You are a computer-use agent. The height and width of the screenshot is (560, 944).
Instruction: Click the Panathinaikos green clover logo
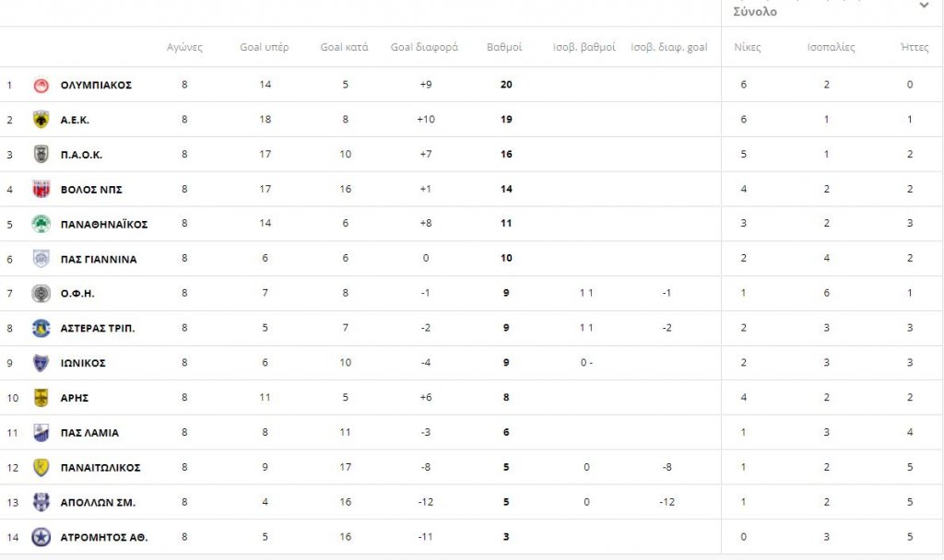point(41,224)
